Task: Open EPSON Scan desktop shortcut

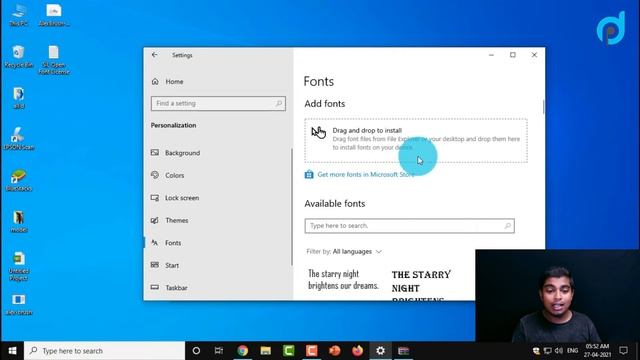Action: tap(18, 139)
